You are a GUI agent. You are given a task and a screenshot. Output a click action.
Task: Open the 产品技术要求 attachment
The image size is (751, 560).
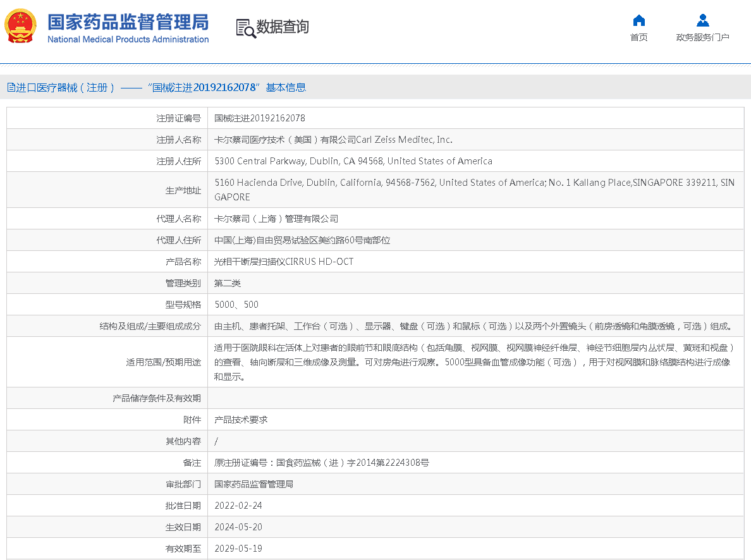pyautogui.click(x=241, y=420)
